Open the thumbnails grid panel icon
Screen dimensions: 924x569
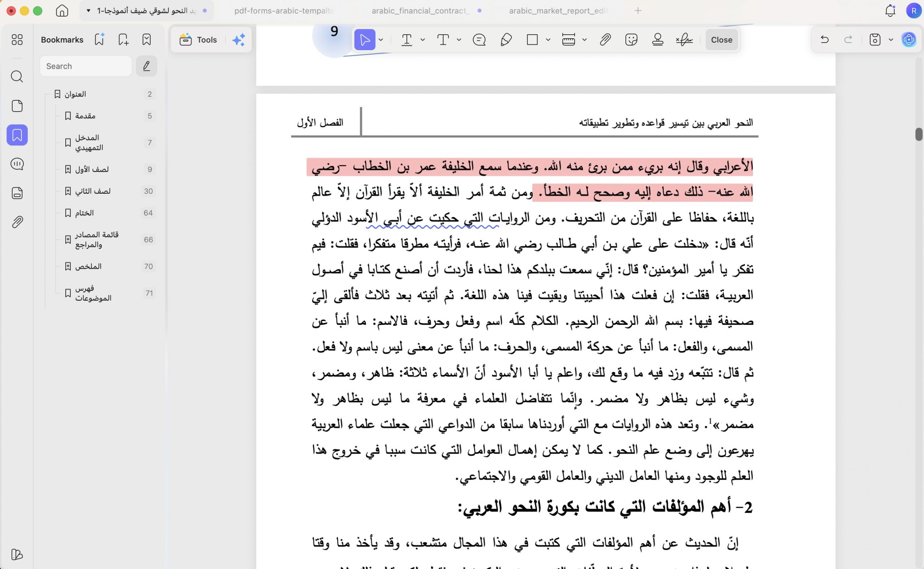tap(17, 40)
